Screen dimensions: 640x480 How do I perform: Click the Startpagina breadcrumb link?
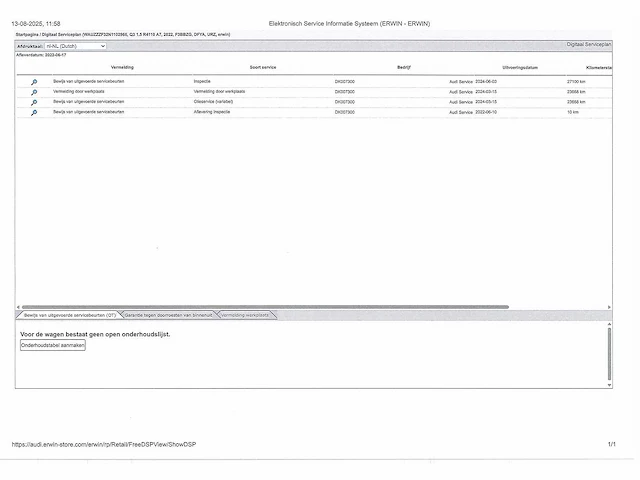click(x=27, y=34)
